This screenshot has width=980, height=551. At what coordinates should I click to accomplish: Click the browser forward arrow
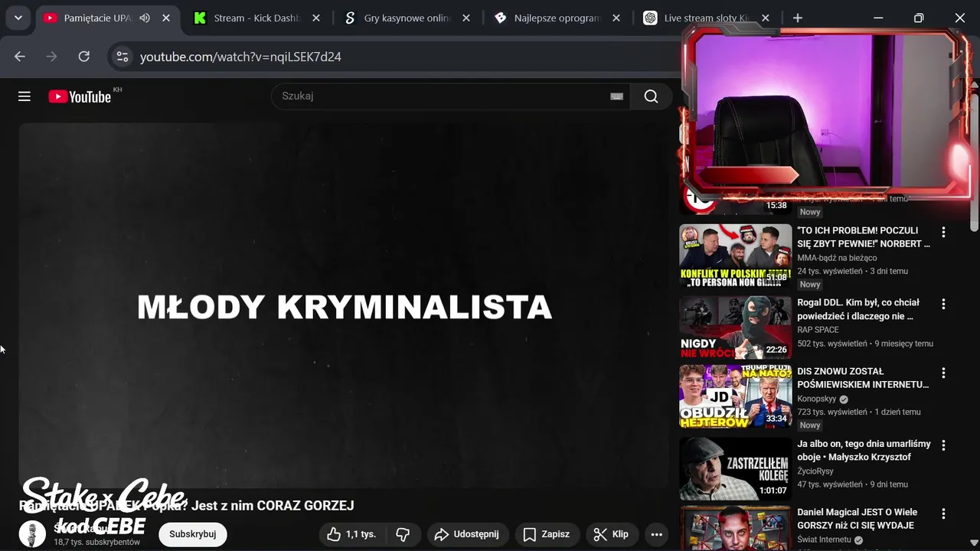pyautogui.click(x=52, y=57)
